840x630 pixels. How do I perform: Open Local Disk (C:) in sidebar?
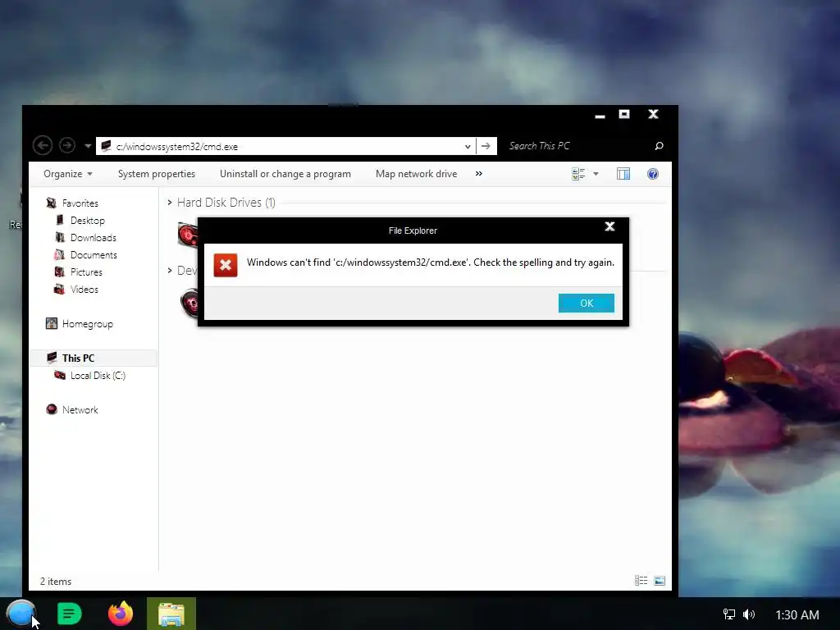tap(98, 376)
